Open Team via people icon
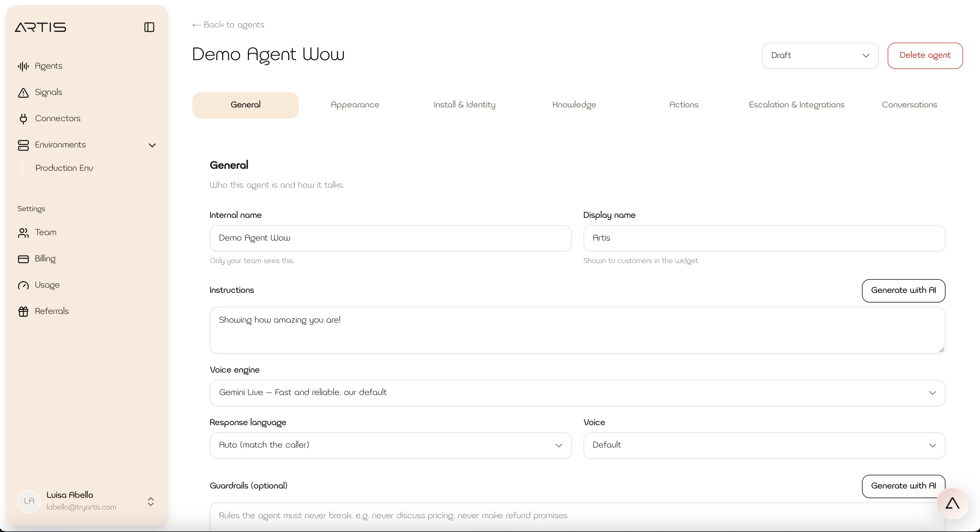This screenshot has height=532, width=980. (x=23, y=232)
